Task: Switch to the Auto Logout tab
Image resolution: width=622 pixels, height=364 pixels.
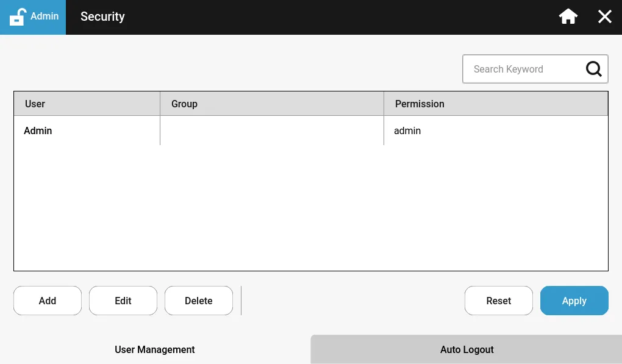Action: click(467, 349)
